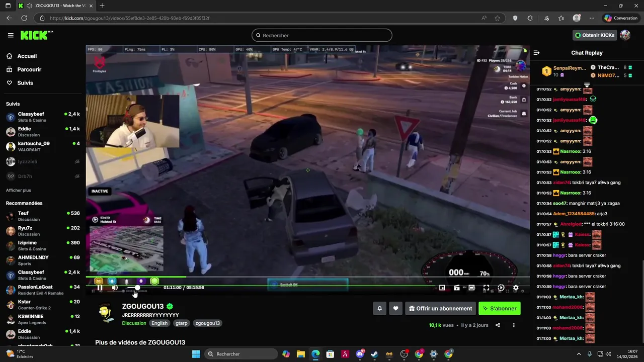Focus the Rechercher search field

(x=322, y=35)
